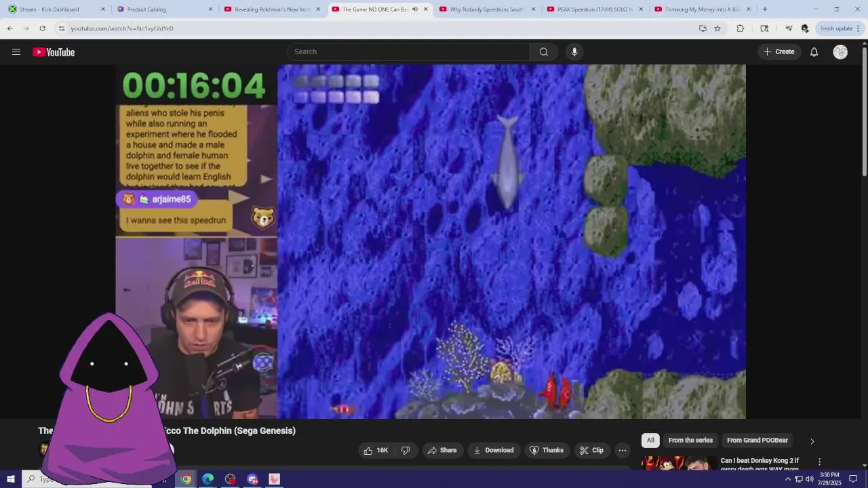Image resolution: width=868 pixels, height=488 pixels.
Task: View site information icon in address bar
Action: 62,28
